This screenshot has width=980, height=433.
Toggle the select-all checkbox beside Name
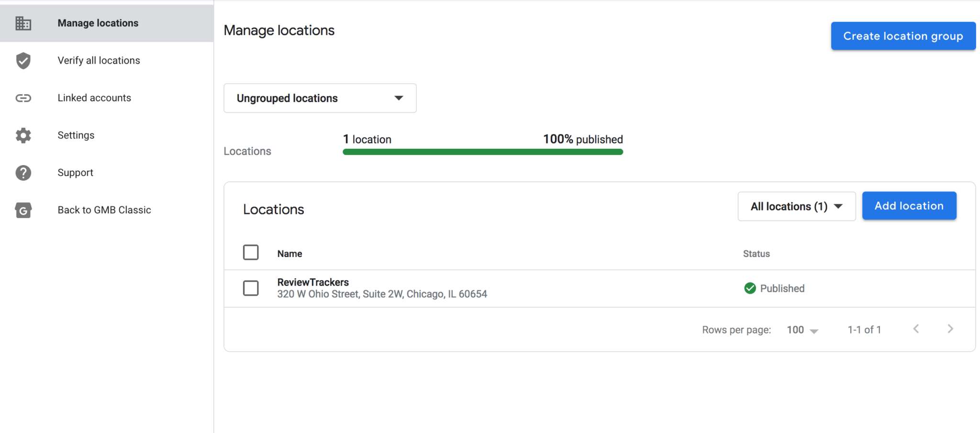point(251,253)
